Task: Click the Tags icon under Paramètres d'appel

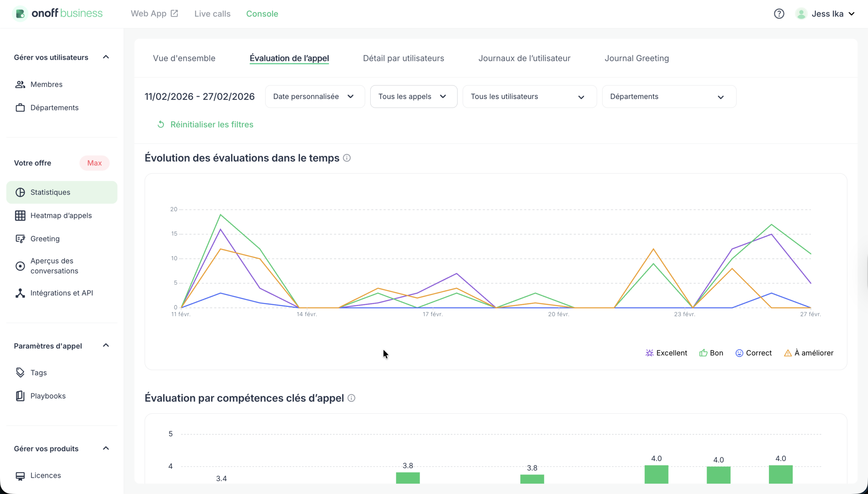Action: [x=20, y=372]
